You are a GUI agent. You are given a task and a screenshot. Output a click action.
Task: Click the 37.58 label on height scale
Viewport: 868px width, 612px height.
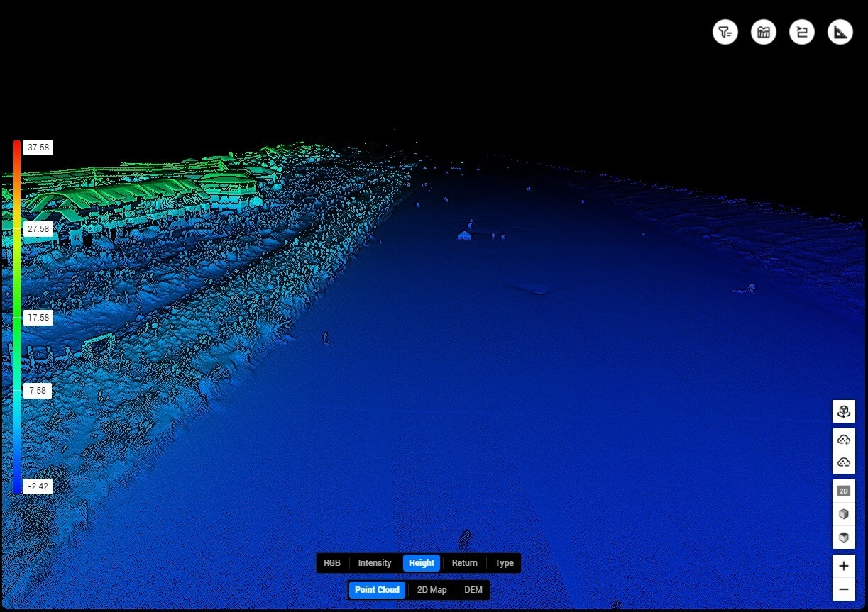click(x=38, y=148)
